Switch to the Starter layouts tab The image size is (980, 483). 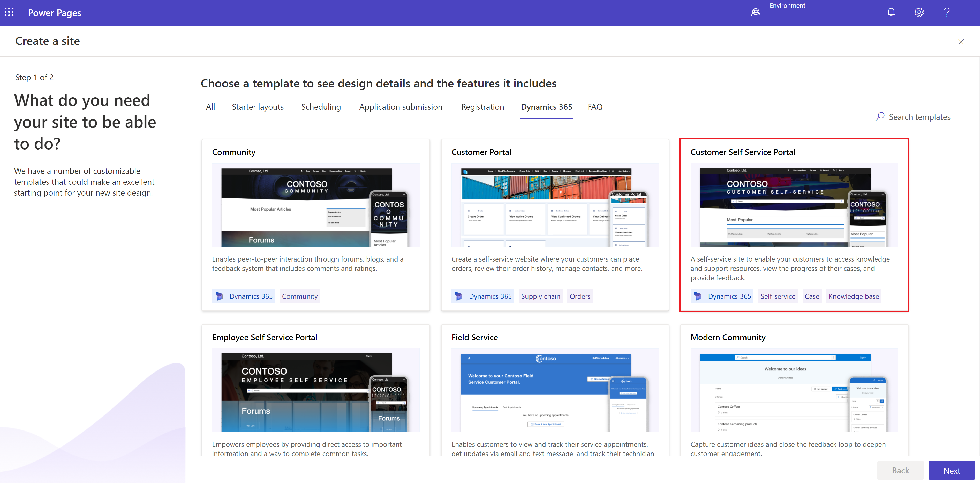pyautogui.click(x=258, y=107)
